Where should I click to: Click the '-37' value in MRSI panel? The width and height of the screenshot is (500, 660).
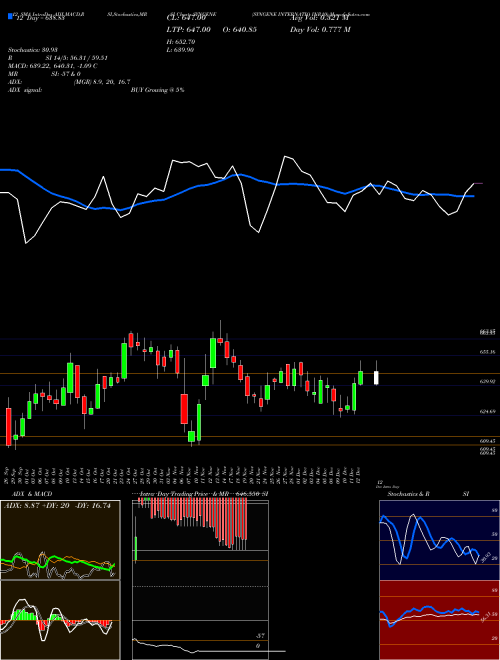pyautogui.click(x=261, y=636)
